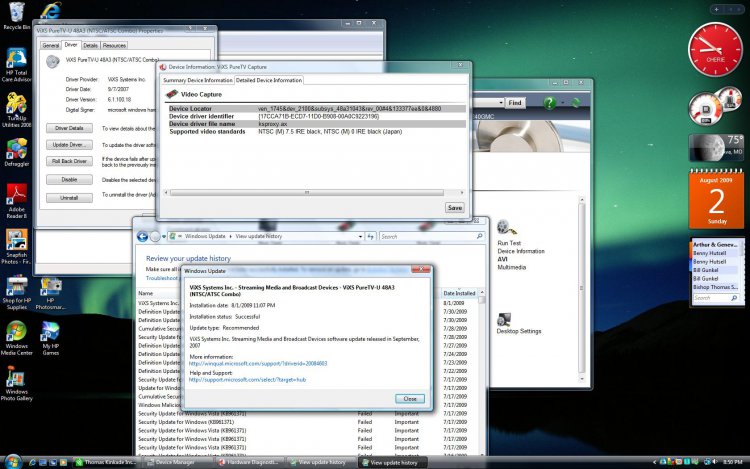Close the Windows Update details dialog
750x469 pixels.
(x=409, y=398)
